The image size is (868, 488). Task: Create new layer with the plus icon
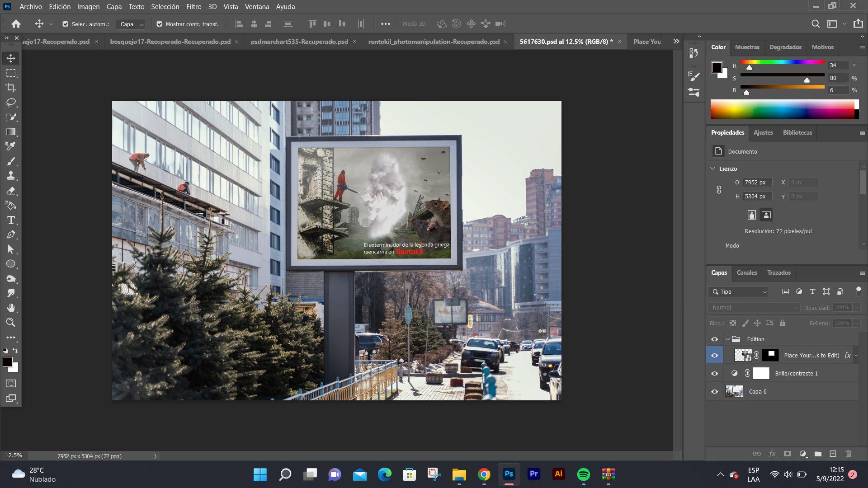click(x=833, y=454)
